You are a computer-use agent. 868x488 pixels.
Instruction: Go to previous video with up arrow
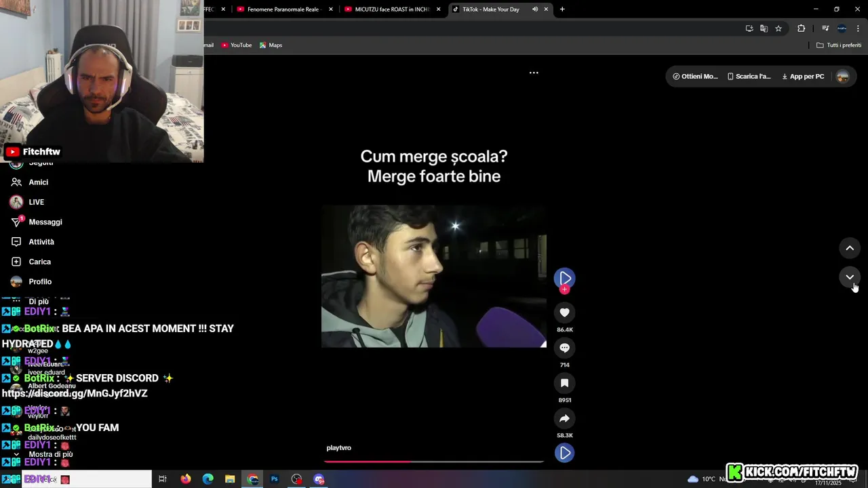[850, 248]
